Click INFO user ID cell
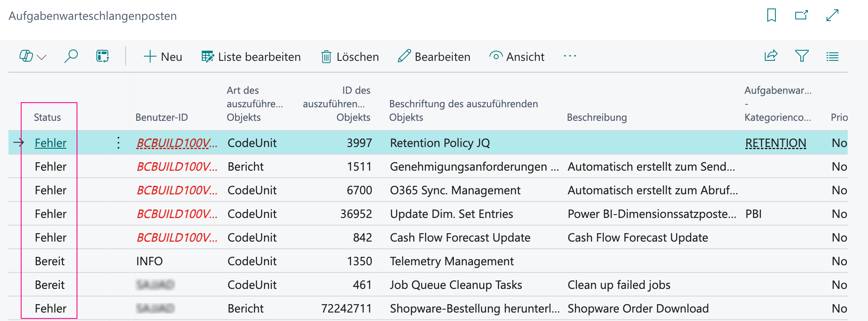868x321 pixels. (149, 261)
